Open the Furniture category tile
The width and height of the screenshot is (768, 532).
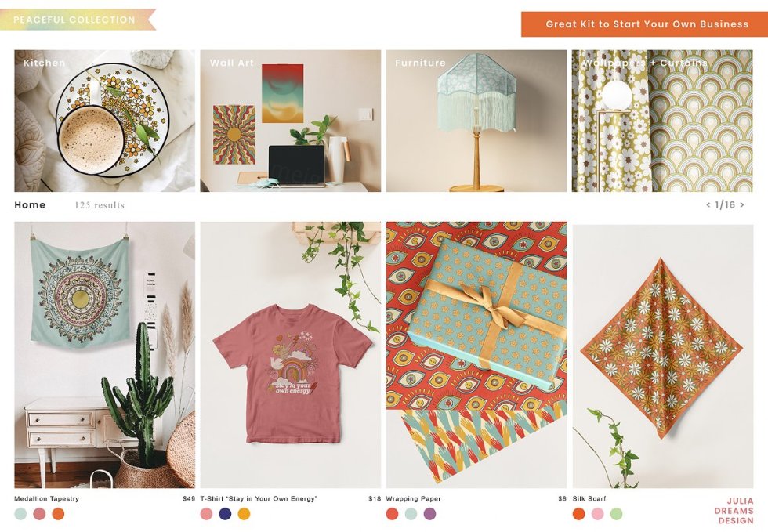pos(476,121)
